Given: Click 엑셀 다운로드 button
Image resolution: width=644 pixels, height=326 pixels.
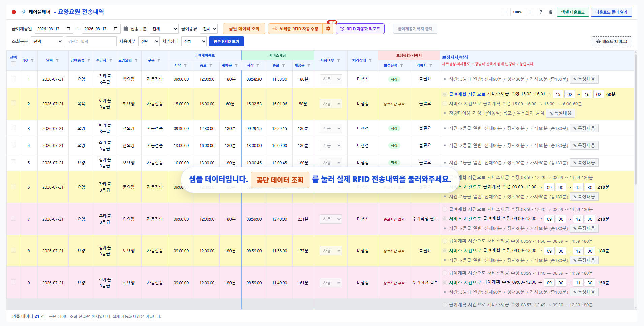Looking at the screenshot, I should coord(573,12).
